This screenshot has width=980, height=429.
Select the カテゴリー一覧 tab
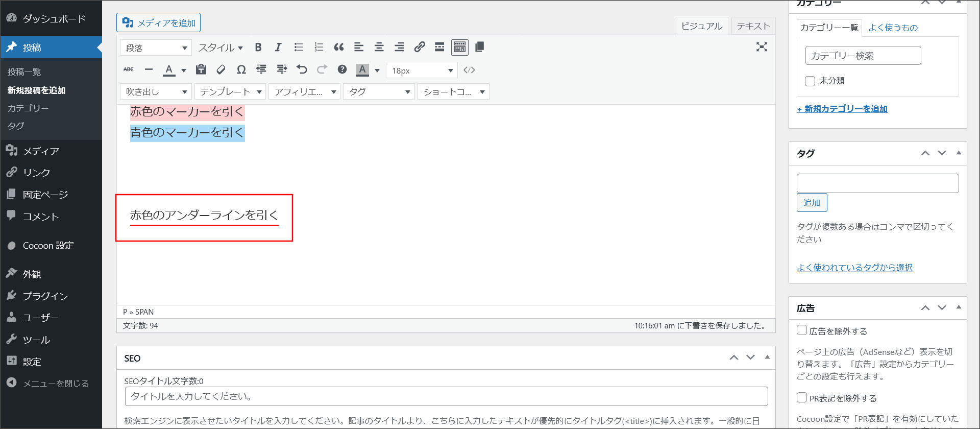point(829,28)
